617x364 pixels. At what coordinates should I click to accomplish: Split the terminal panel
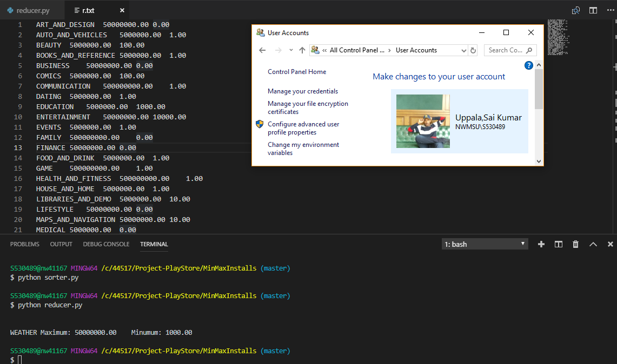pyautogui.click(x=559, y=244)
